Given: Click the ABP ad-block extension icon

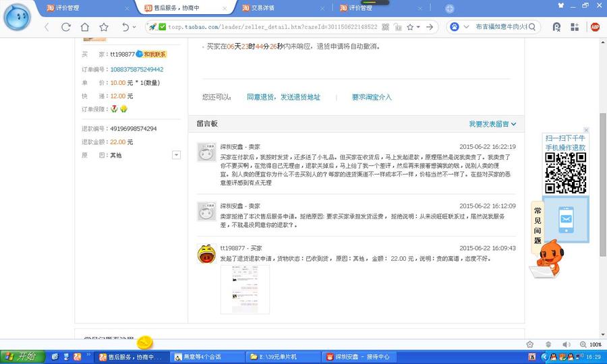Looking at the screenshot, I should [x=595, y=27].
